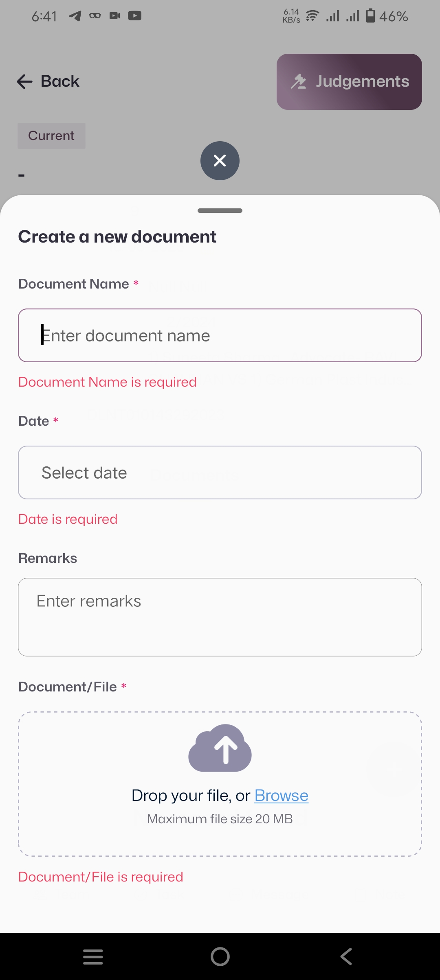Open the Select date picker
The height and width of the screenshot is (980, 440).
pyautogui.click(x=220, y=472)
